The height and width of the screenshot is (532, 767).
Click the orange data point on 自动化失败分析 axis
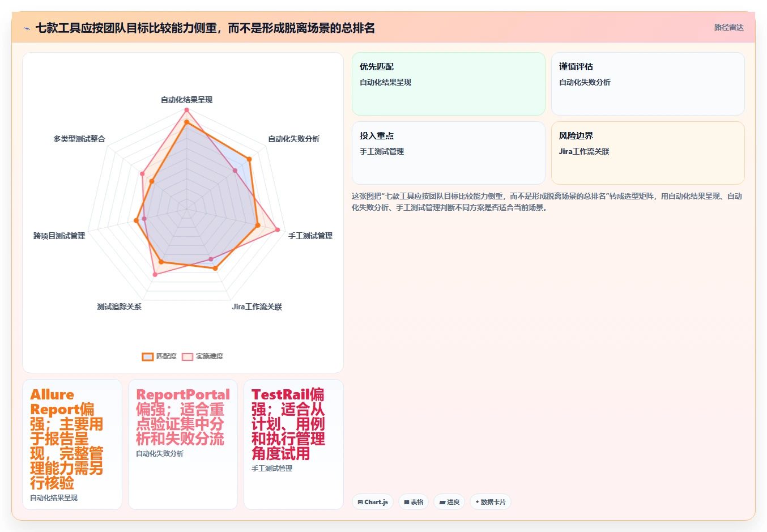tap(249, 159)
